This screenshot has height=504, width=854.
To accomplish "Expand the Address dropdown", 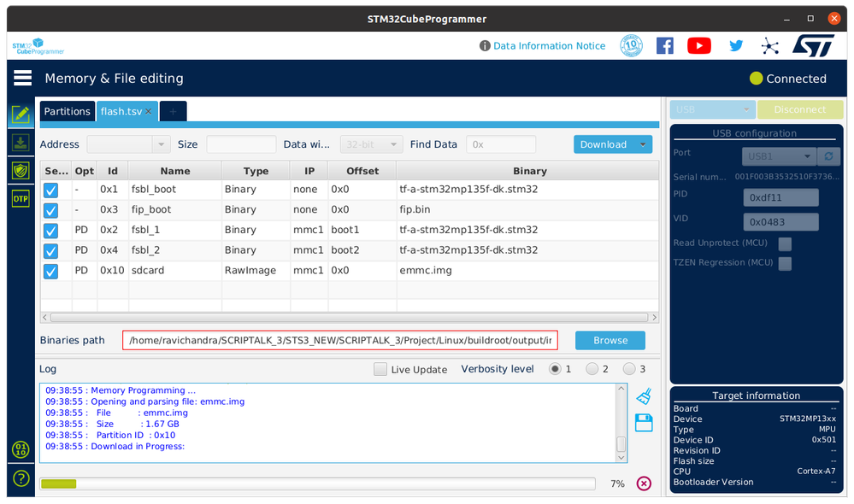I will tap(161, 144).
